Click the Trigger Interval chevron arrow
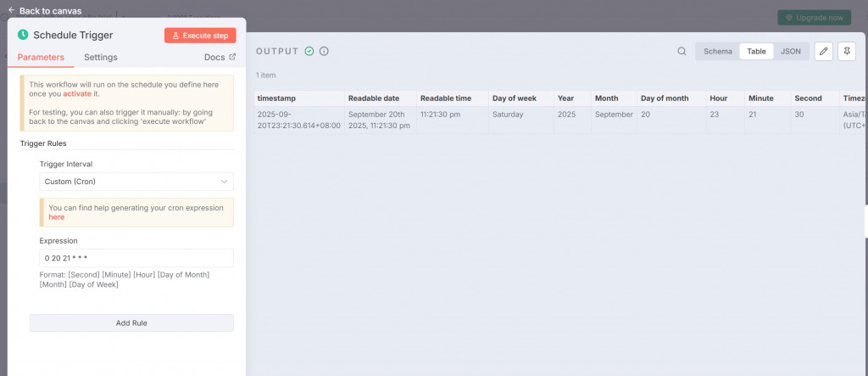The height and width of the screenshot is (376, 868). pos(224,182)
